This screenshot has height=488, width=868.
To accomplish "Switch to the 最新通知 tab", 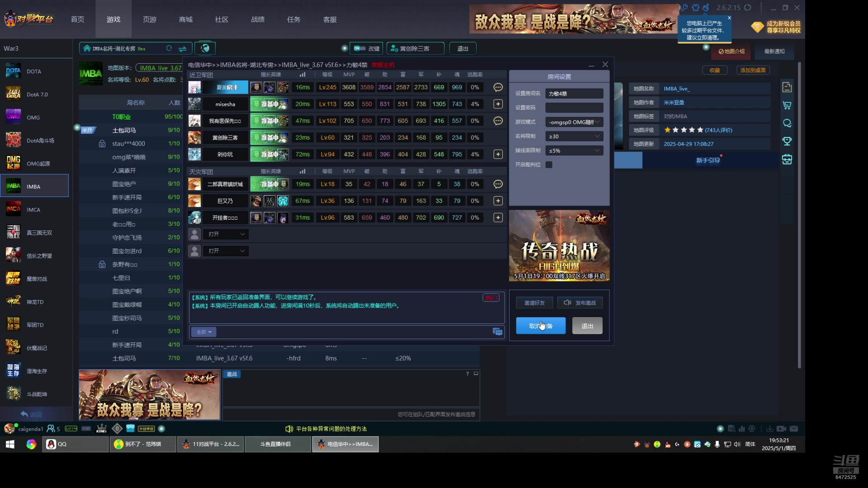I will click(774, 52).
